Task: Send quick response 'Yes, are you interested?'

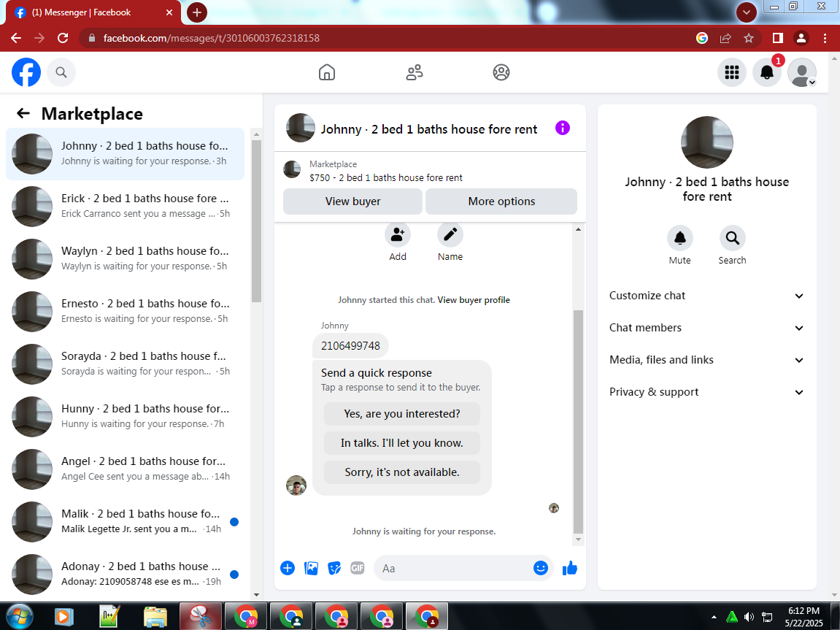Action: tap(402, 414)
